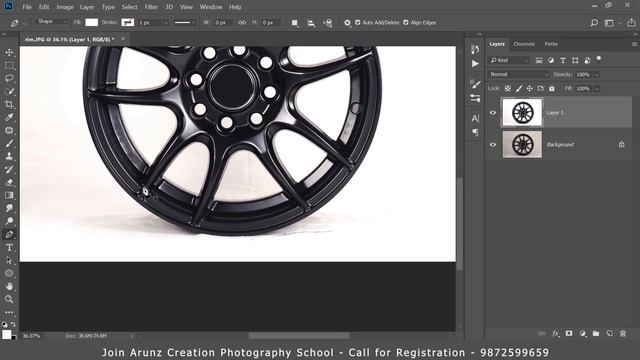This screenshot has width=640, height=360.
Task: Toggle link width and height
Action: (x=242, y=22)
